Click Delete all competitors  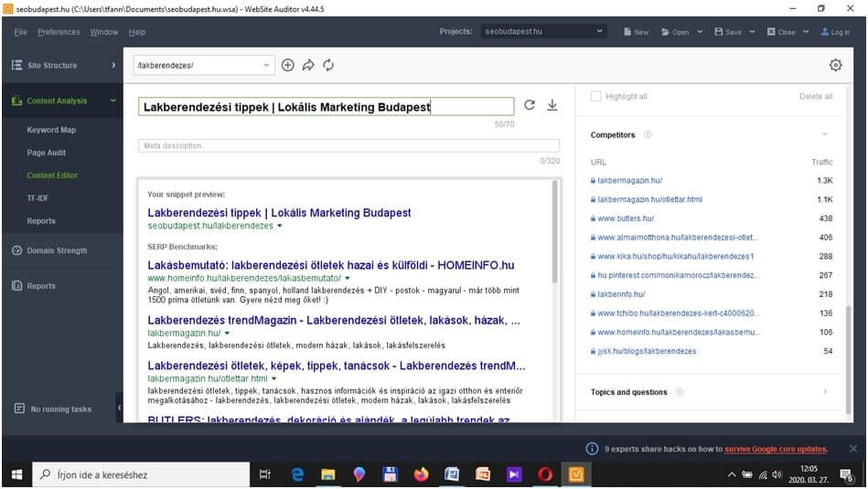point(816,96)
